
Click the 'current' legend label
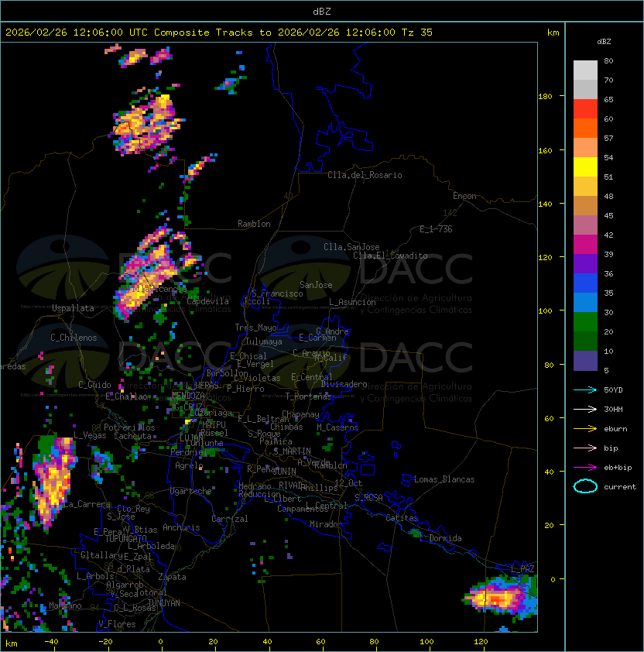pos(620,487)
